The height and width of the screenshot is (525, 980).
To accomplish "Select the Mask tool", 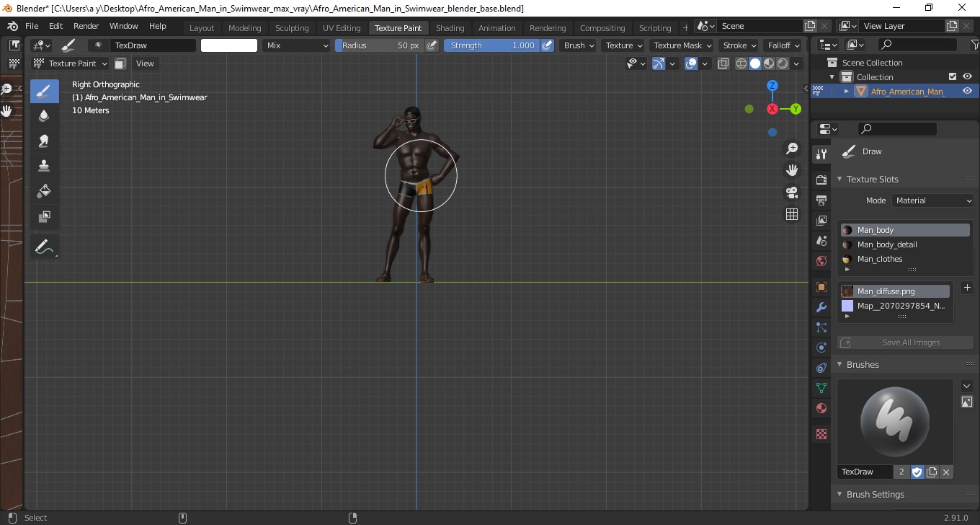I will 45,216.
